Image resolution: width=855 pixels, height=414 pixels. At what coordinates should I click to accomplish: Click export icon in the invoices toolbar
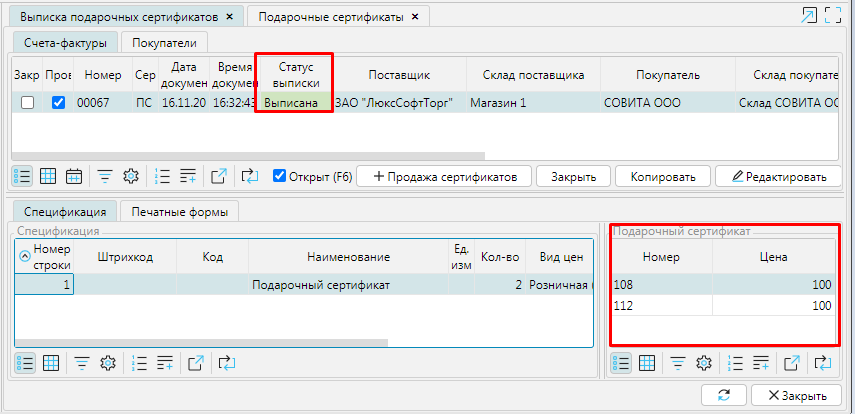click(x=219, y=176)
